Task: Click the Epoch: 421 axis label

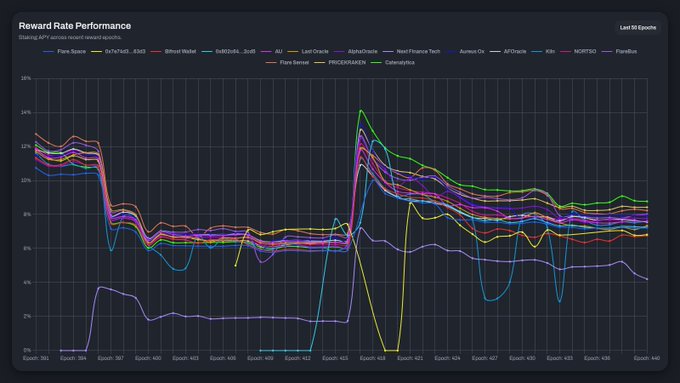Action: [410, 358]
